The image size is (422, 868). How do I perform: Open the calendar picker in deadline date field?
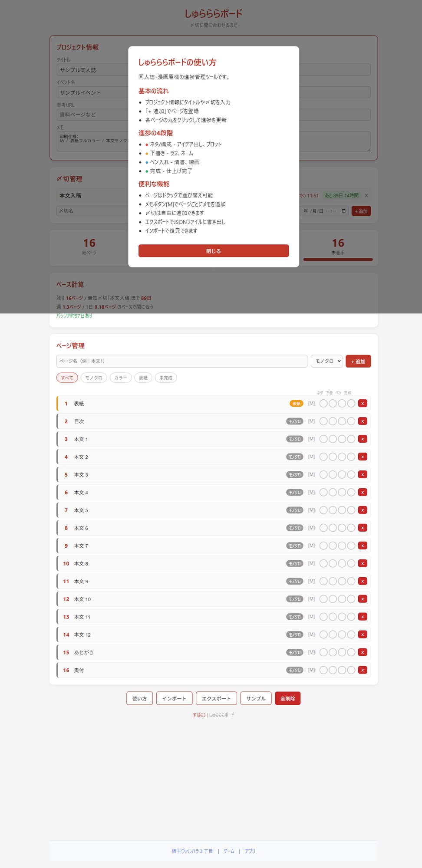(344, 211)
